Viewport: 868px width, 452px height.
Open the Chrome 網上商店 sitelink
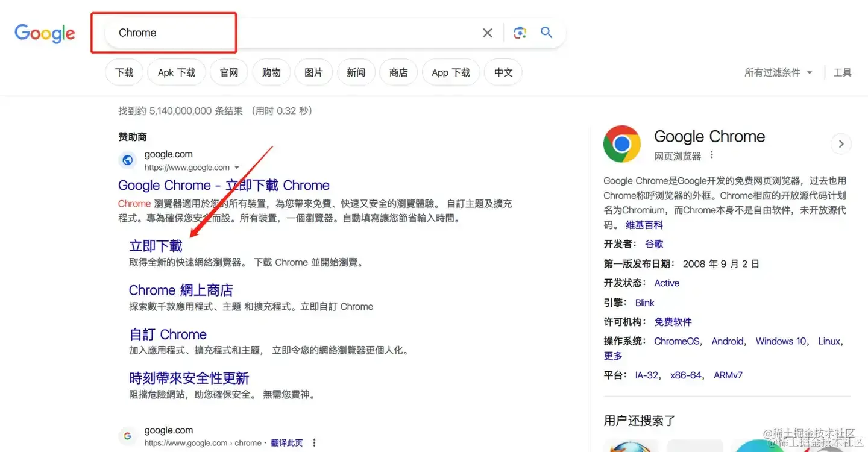tap(181, 290)
